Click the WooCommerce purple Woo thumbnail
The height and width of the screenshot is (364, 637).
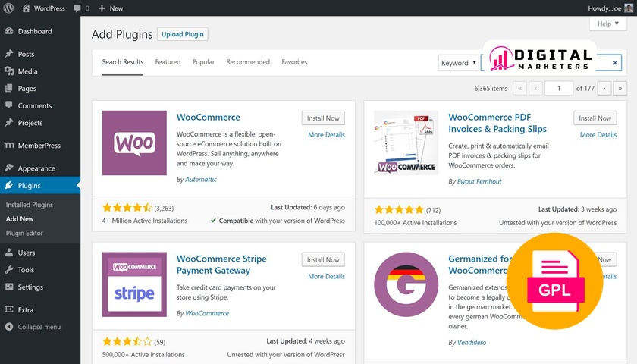134,143
